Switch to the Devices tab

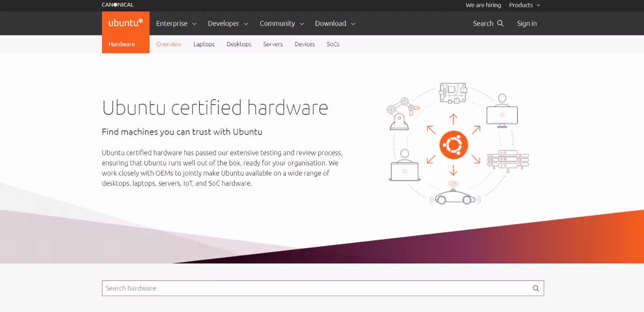305,44
